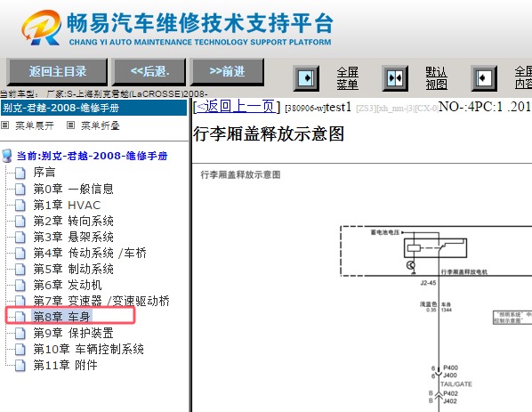Click the J2-45 connector label
The image size is (532, 412).
click(x=428, y=283)
